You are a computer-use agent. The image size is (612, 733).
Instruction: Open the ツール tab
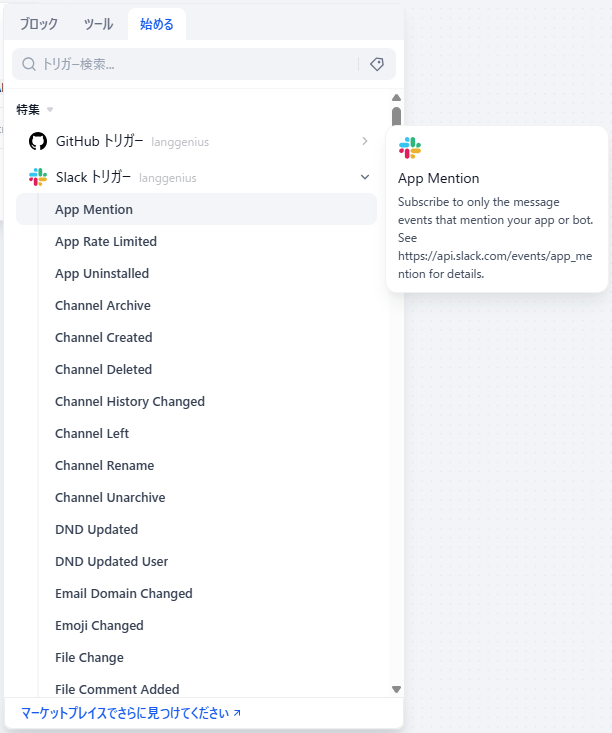point(98,24)
